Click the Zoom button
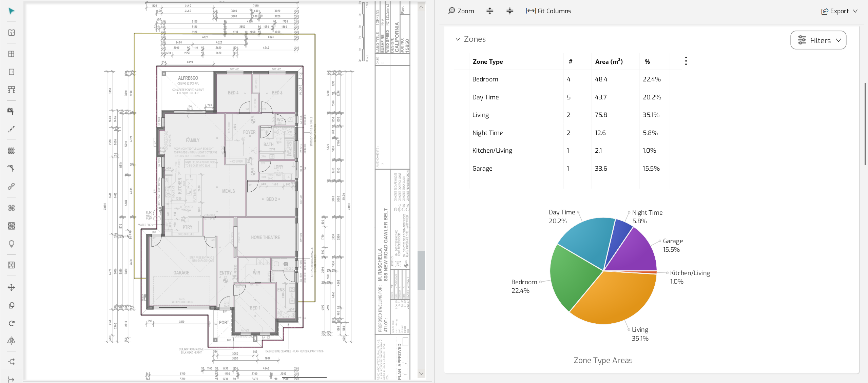 pyautogui.click(x=461, y=11)
